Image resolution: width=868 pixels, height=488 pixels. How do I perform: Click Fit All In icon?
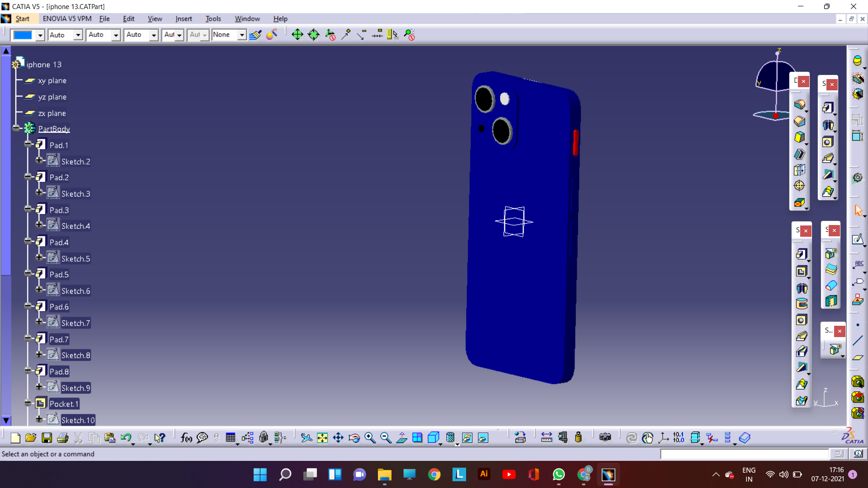(x=322, y=437)
